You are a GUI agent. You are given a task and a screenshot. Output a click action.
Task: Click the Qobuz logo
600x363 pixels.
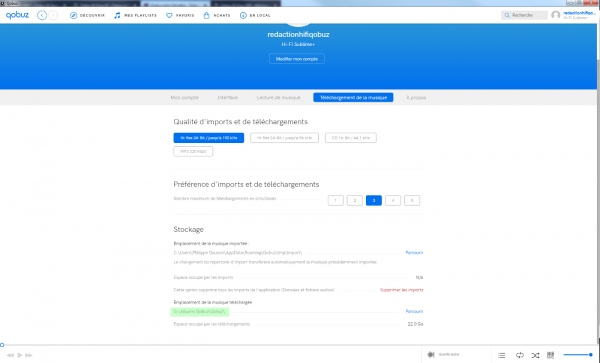click(17, 15)
